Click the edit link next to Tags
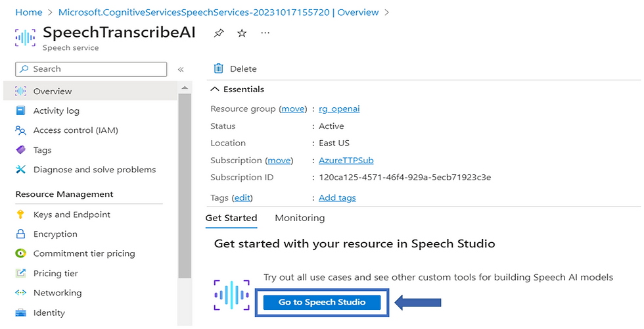 (242, 198)
